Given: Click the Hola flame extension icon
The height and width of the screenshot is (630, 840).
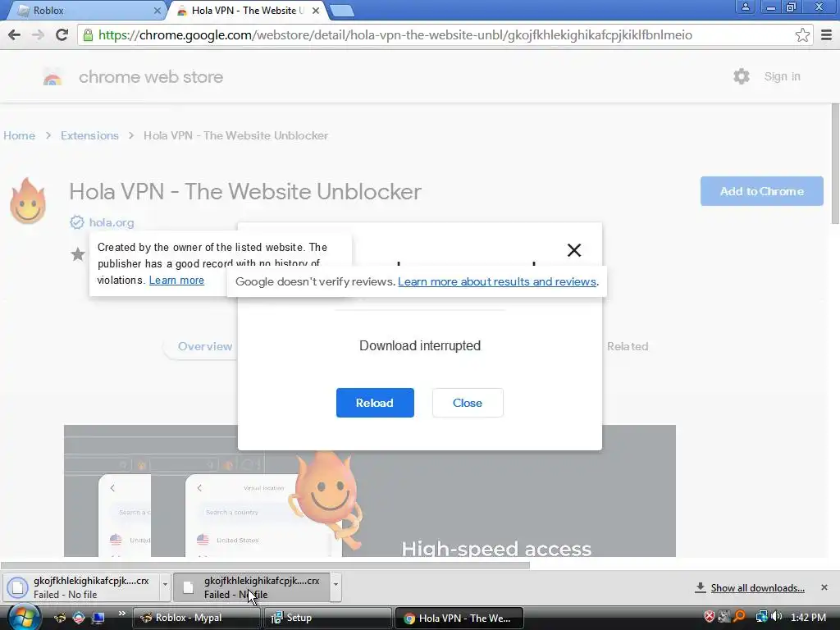Looking at the screenshot, I should (28, 201).
